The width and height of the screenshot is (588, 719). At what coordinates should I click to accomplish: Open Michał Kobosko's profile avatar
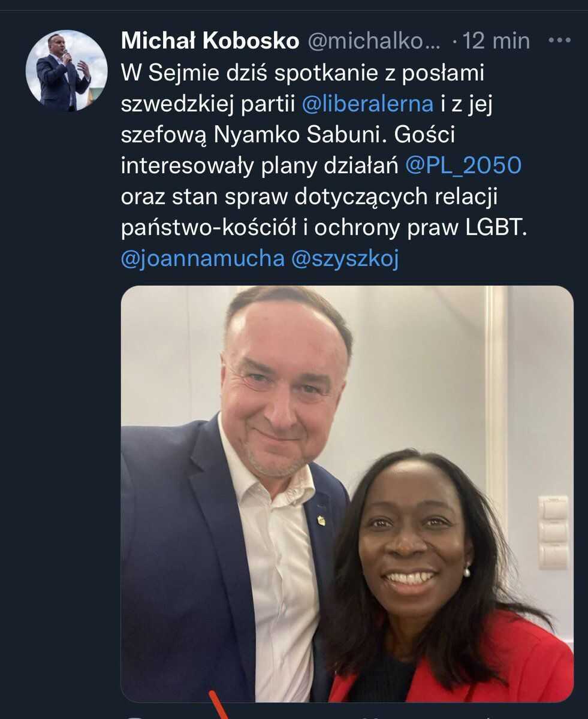[x=67, y=70]
